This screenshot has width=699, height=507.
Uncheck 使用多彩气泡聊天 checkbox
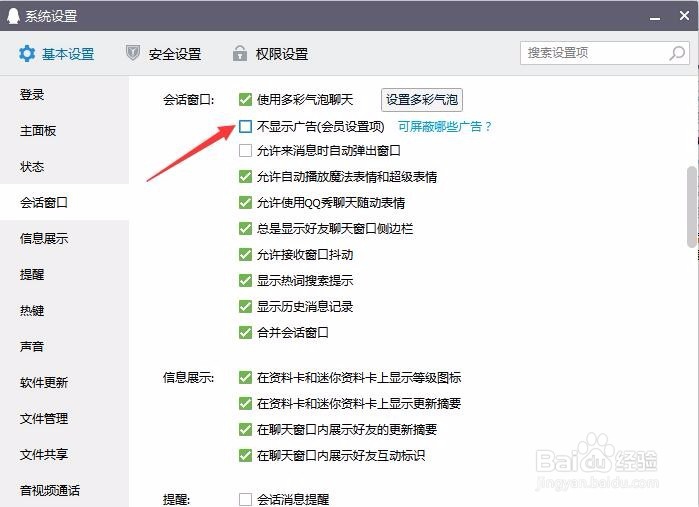click(x=245, y=99)
